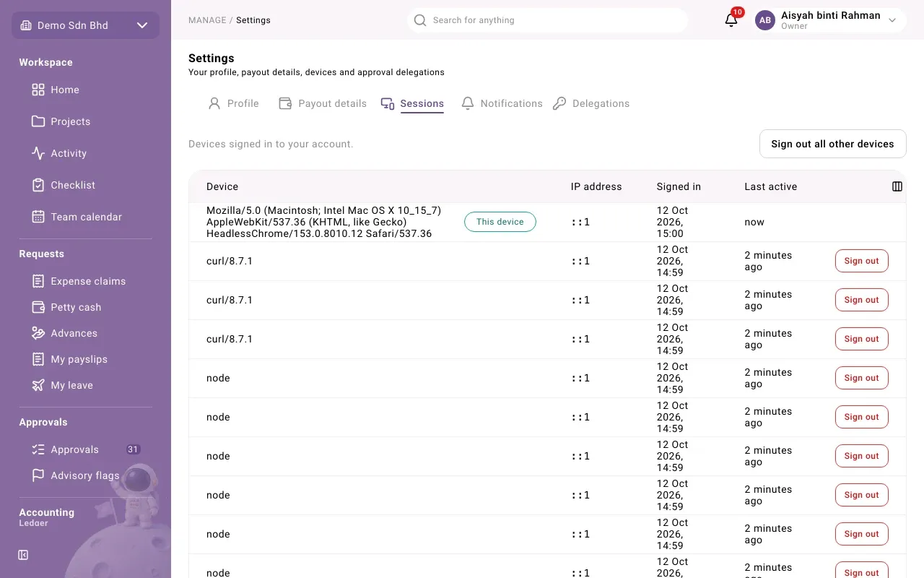Viewport: 924px width, 578px height.
Task: Sign out the first curl/8.7.1 session
Action: 861,261
